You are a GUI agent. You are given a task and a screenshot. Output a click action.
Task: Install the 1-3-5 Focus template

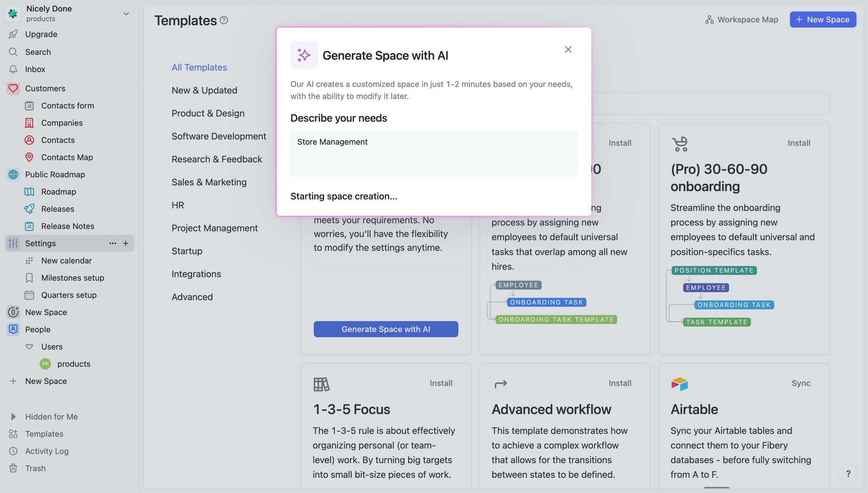(x=441, y=383)
